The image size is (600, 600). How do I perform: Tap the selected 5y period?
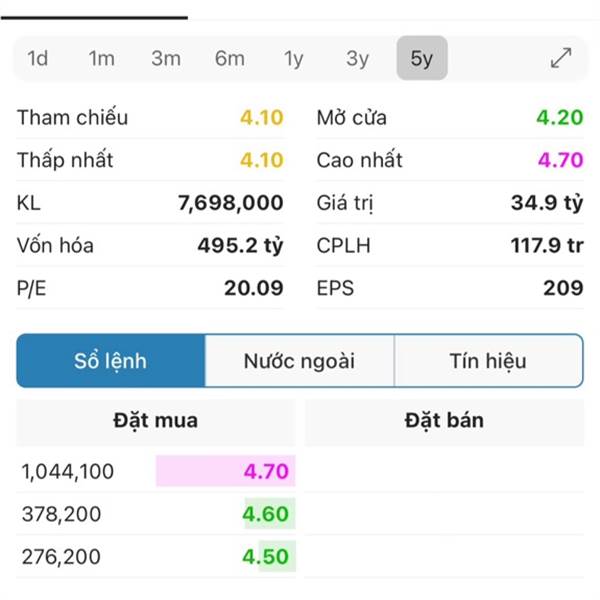pyautogui.click(x=422, y=58)
